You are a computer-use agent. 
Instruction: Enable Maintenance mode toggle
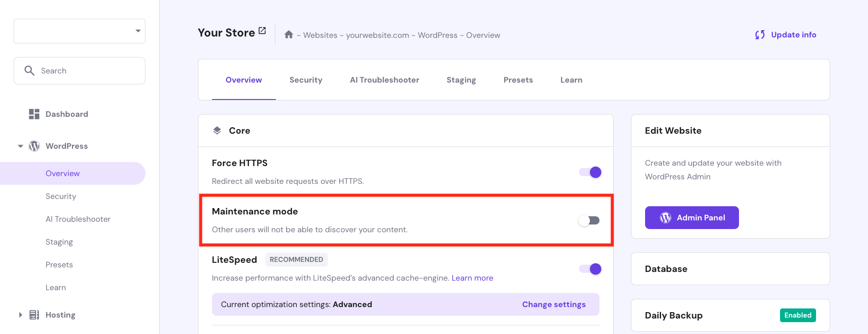(589, 220)
